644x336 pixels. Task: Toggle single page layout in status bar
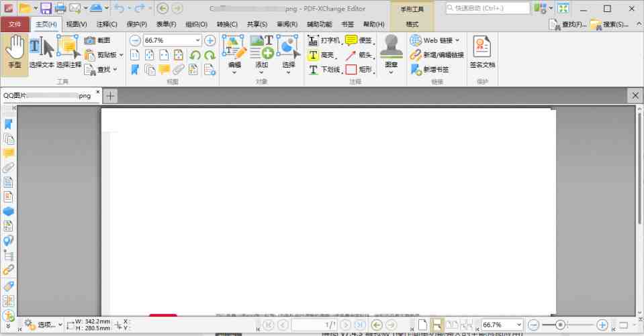[422, 325]
